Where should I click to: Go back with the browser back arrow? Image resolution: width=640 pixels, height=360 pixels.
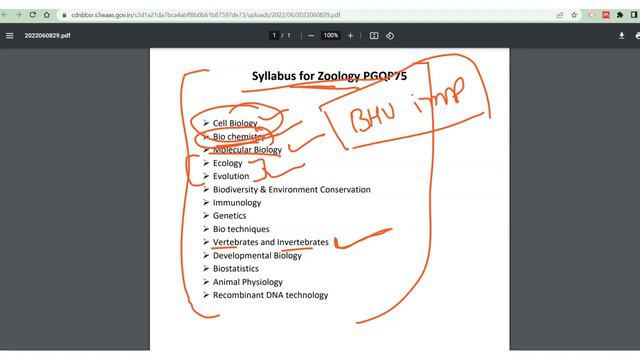point(4,15)
